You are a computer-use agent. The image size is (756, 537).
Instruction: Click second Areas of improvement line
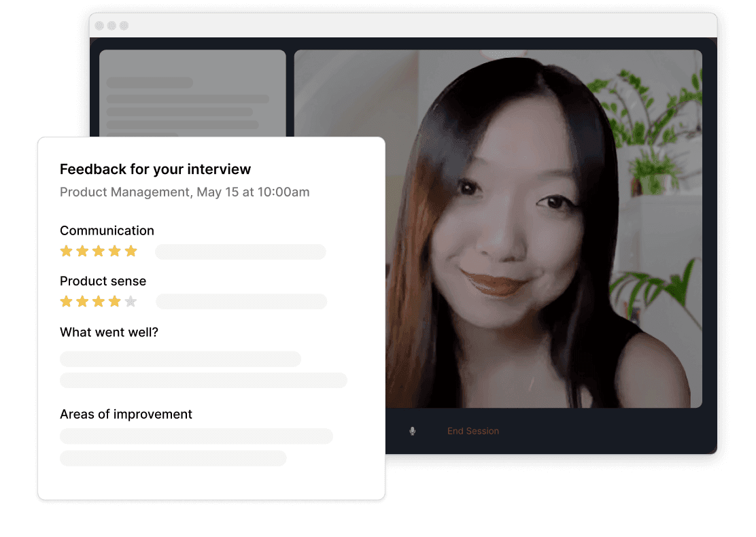click(173, 458)
